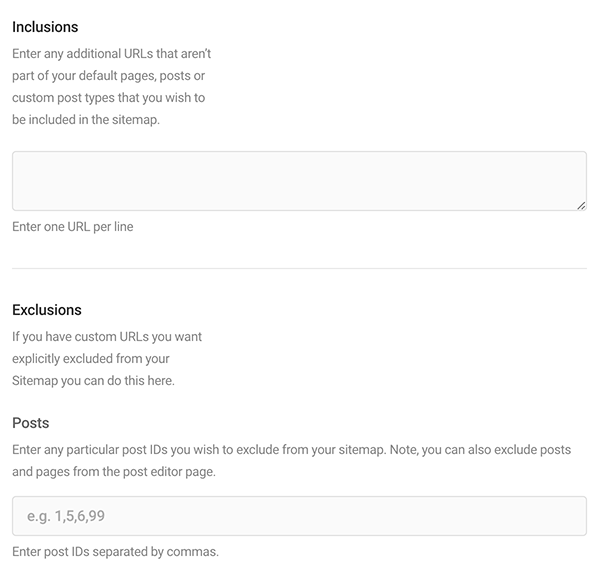
Task: Click the "custom post types that you wish to" line
Action: pyautogui.click(x=108, y=98)
